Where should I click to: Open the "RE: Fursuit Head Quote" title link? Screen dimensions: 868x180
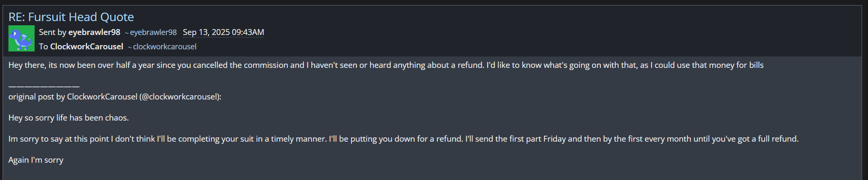coord(71,17)
